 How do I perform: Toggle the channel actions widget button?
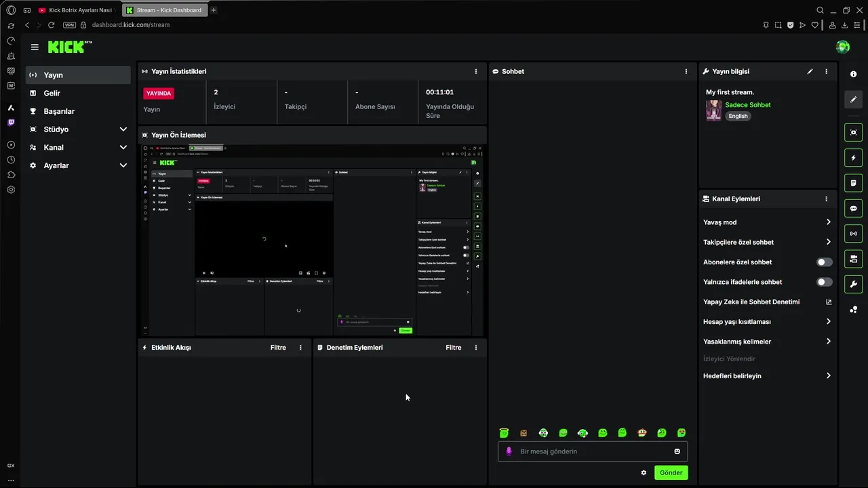853,259
